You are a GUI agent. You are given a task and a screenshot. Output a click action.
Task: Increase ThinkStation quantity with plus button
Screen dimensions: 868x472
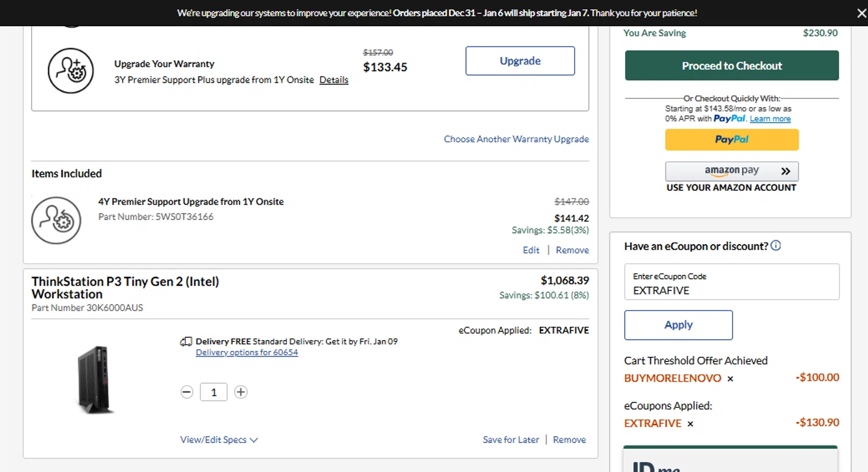[x=241, y=392]
